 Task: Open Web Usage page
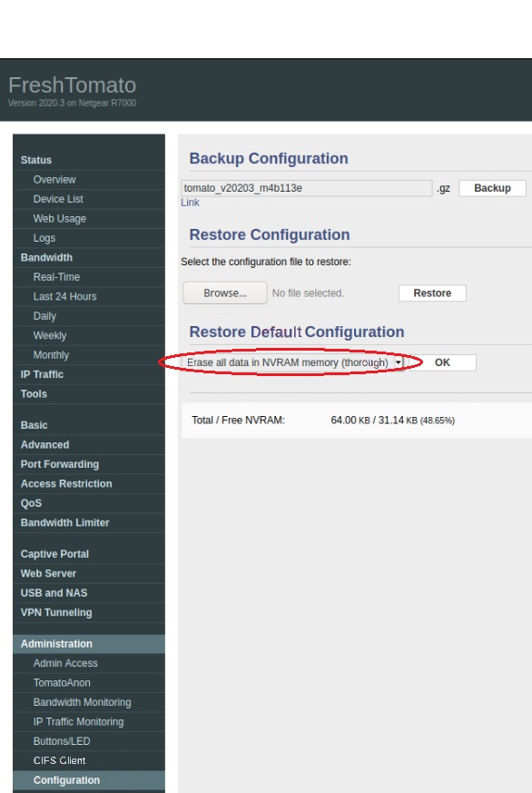(x=60, y=219)
